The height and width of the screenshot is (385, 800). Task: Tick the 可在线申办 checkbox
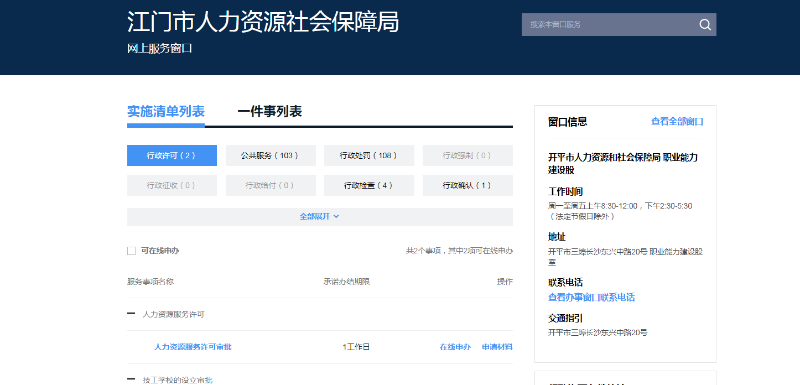pyautogui.click(x=132, y=251)
